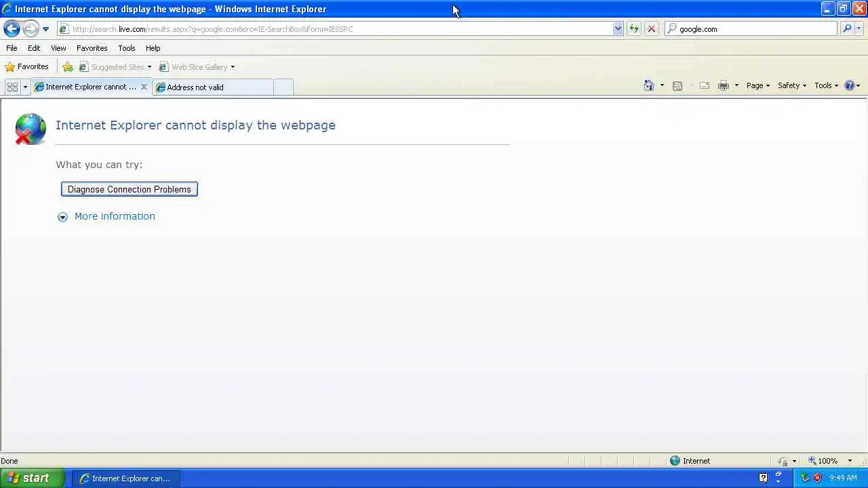Click the New Tab blank button
Image resolution: width=868 pixels, height=488 pixels.
(283, 87)
